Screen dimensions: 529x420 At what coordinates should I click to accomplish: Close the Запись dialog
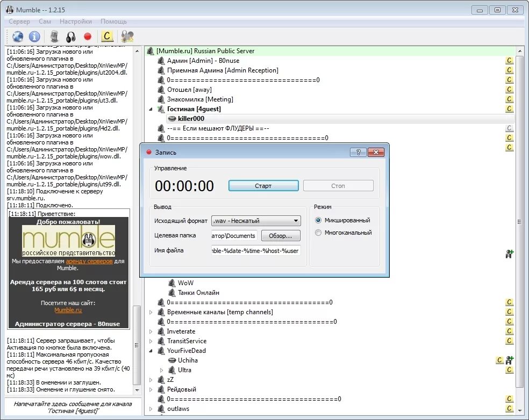pos(376,153)
